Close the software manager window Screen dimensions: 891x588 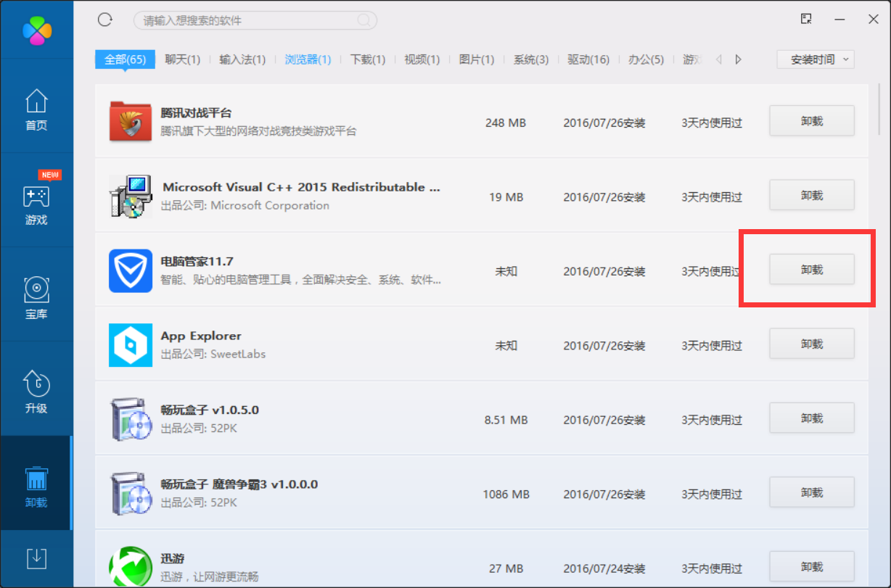(x=874, y=20)
